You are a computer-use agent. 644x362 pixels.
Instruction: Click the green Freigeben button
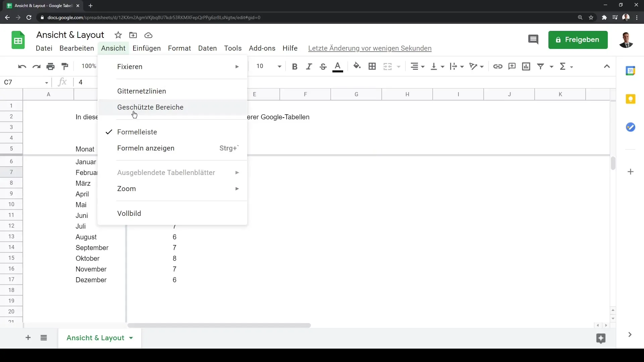pos(578,40)
